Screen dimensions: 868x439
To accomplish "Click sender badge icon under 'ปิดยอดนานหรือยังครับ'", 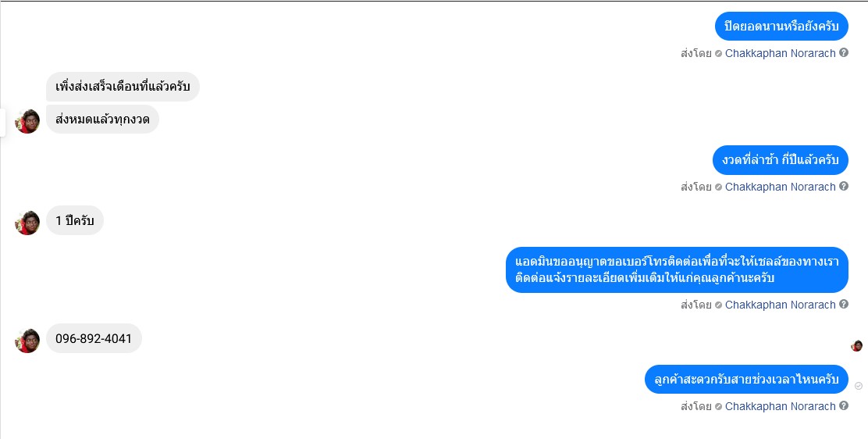I will [718, 54].
